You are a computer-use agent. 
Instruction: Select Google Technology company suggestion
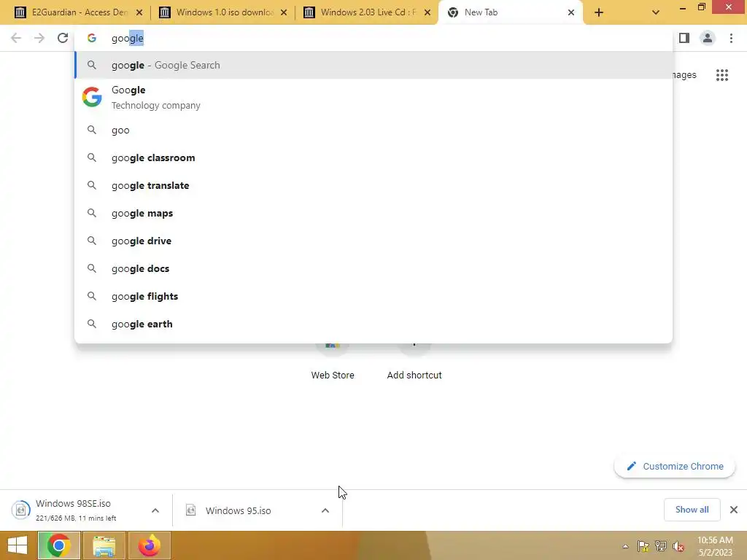tap(373, 97)
